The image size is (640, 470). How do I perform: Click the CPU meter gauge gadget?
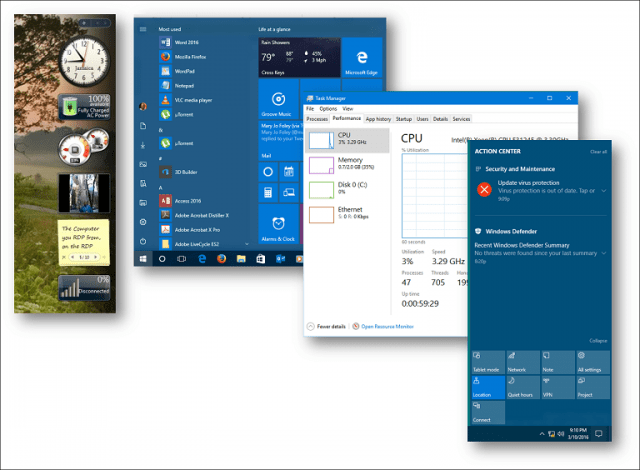[x=74, y=149]
